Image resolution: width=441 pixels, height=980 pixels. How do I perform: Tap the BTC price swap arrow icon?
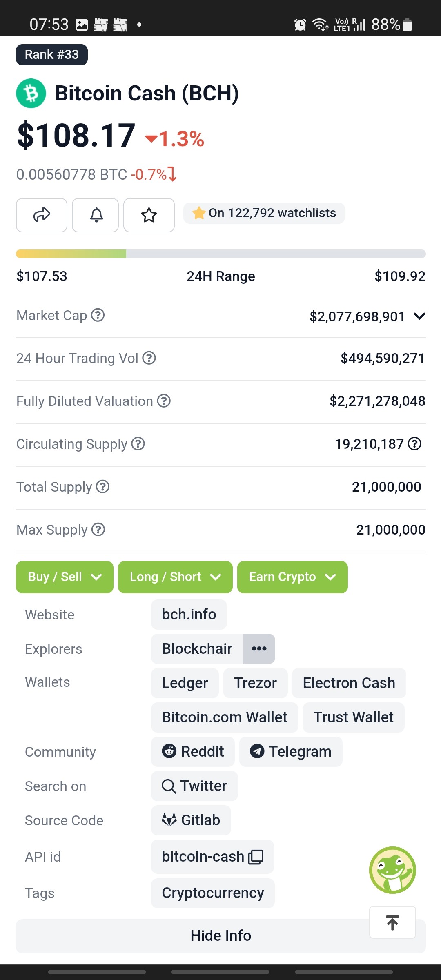173,174
